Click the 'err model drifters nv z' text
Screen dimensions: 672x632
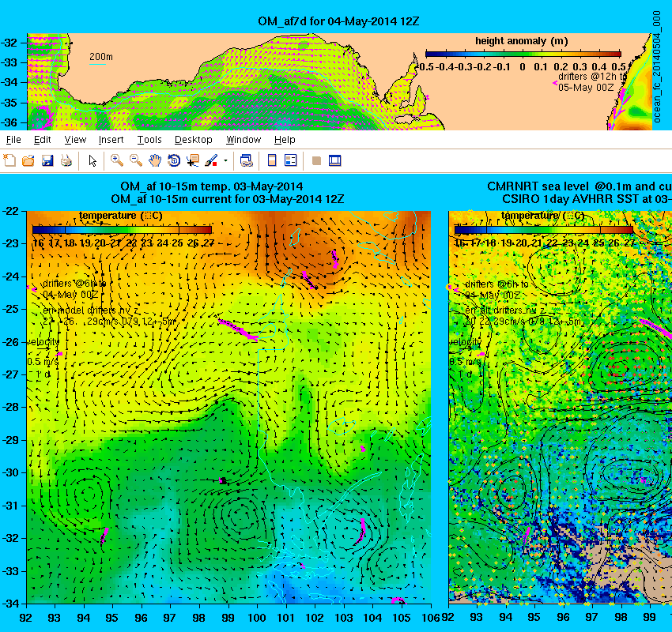(90, 310)
